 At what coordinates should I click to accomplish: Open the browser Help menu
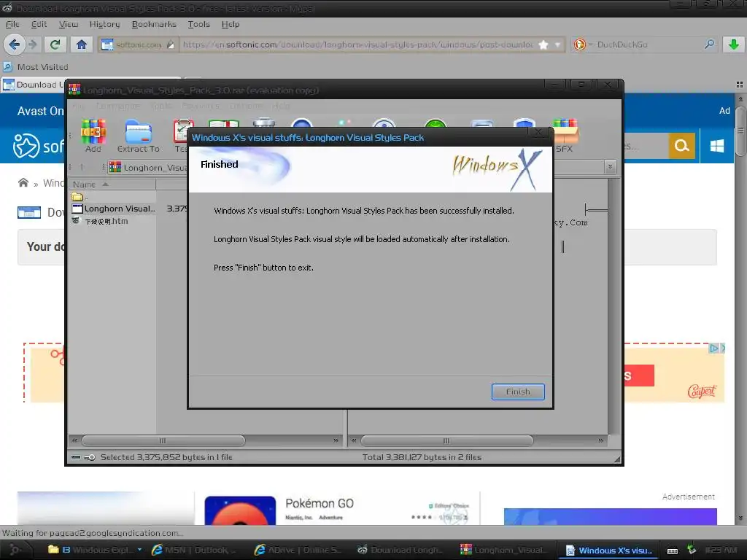pyautogui.click(x=231, y=24)
